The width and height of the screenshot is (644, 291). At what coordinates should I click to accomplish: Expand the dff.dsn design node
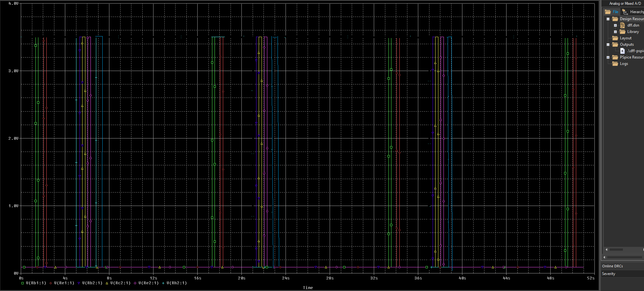[615, 25]
